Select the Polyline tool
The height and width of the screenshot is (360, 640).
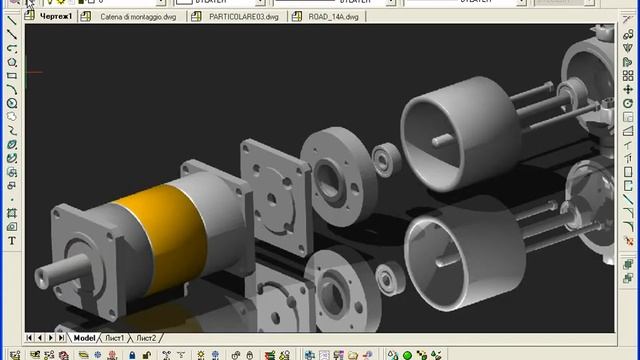click(x=12, y=49)
